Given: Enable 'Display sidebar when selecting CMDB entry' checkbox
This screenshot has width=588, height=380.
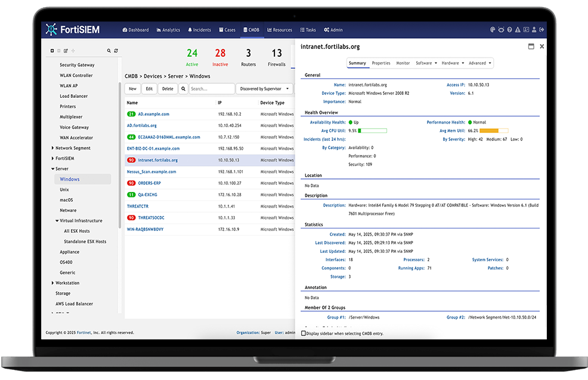Looking at the screenshot, I should click(304, 333).
